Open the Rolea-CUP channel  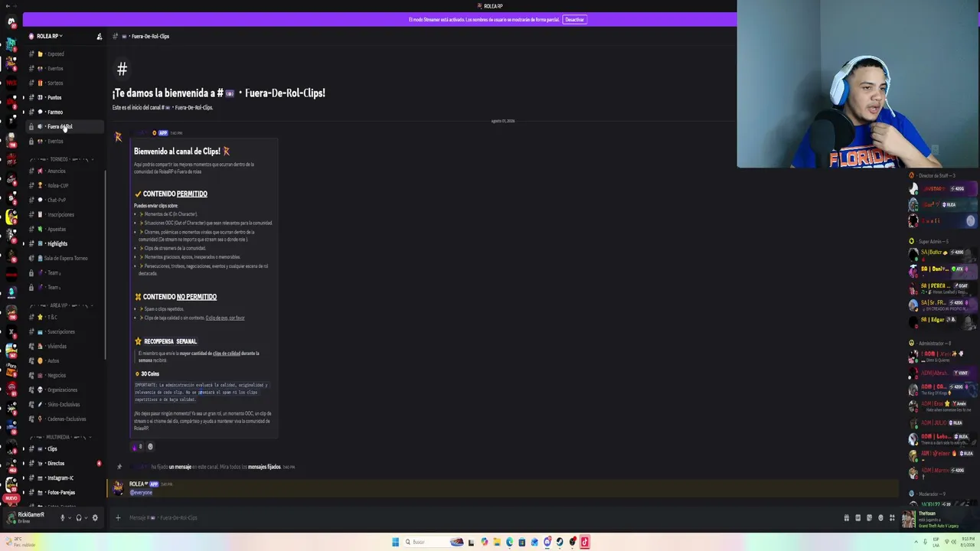pos(63,185)
